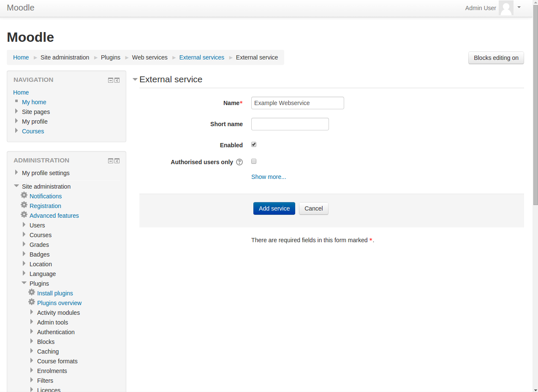This screenshot has height=392, width=538.
Task: Dock the Administration block
Action: point(117,161)
